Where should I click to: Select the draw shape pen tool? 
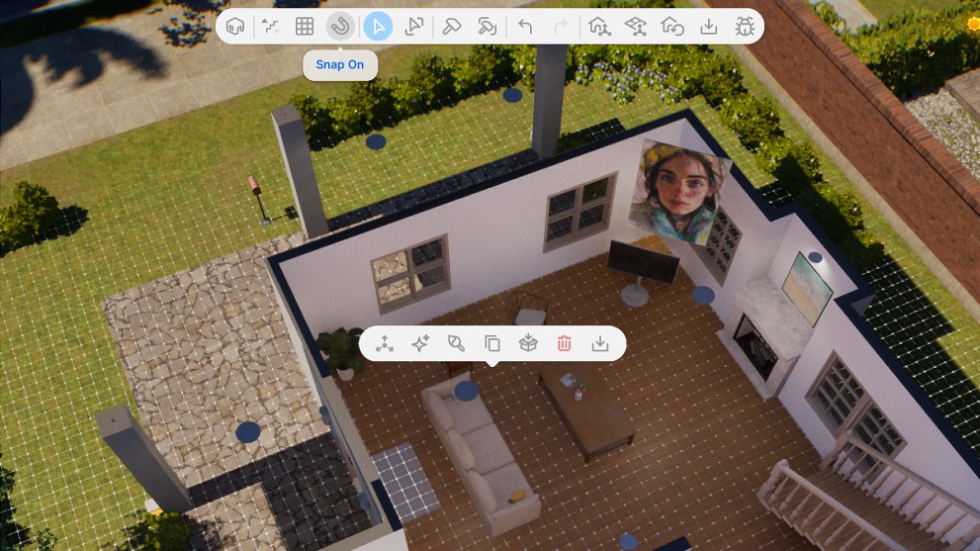(414, 27)
